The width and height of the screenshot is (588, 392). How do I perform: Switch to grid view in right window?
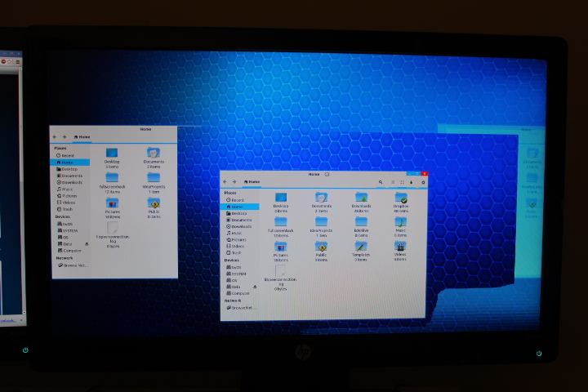(402, 181)
